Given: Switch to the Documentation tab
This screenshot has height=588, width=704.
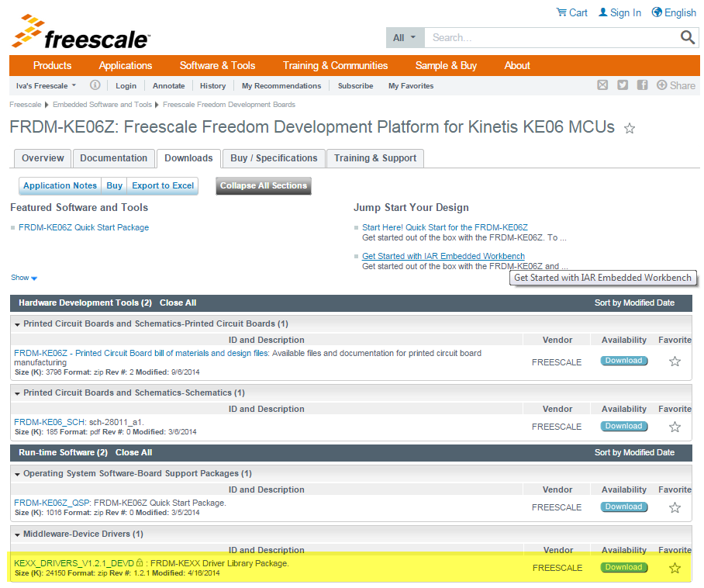Looking at the screenshot, I should point(114,158).
